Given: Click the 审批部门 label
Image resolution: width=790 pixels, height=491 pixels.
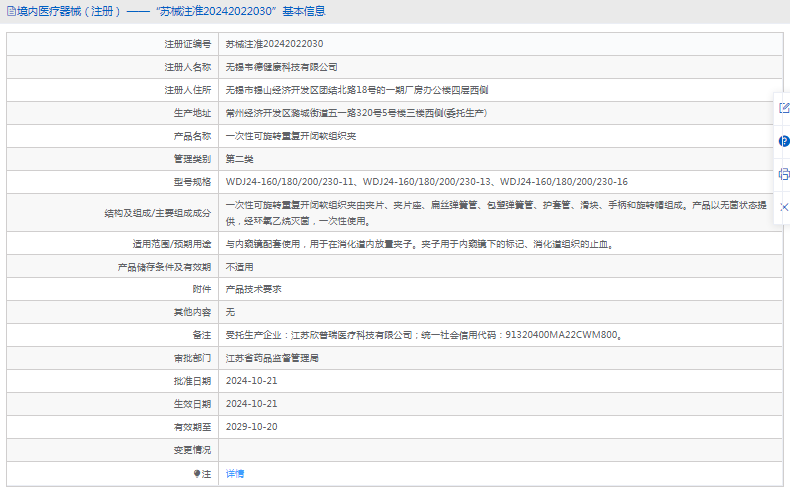Looking at the screenshot, I should (x=192, y=358).
